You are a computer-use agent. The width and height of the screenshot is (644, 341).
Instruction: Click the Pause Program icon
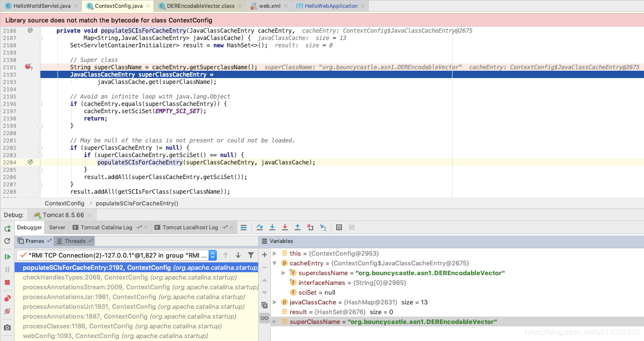coord(7,269)
